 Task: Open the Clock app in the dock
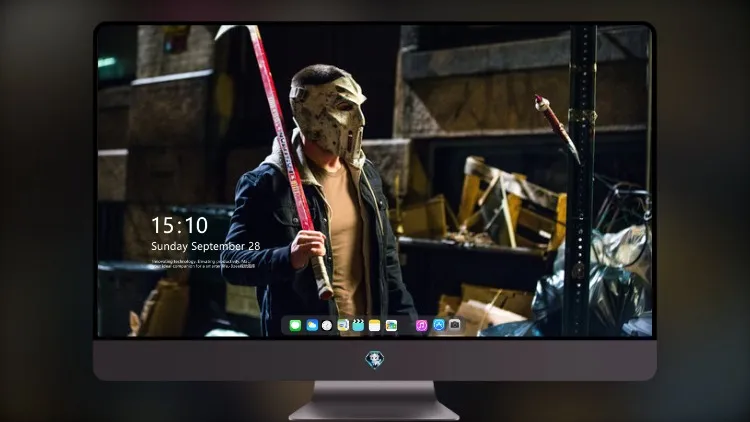tap(327, 325)
